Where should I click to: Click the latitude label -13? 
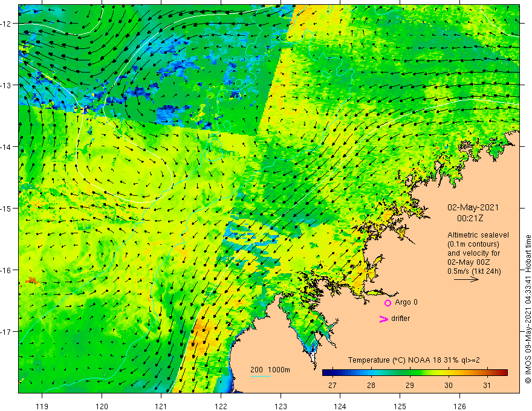click(6, 85)
